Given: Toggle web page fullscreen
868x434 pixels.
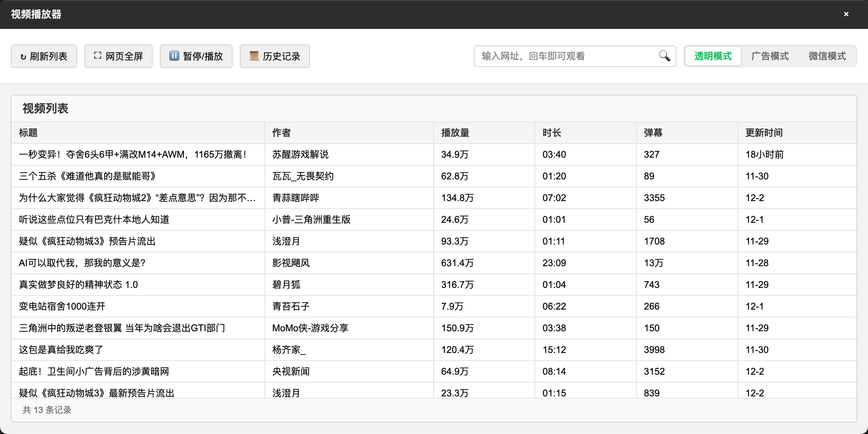Looking at the screenshot, I should click(x=118, y=56).
